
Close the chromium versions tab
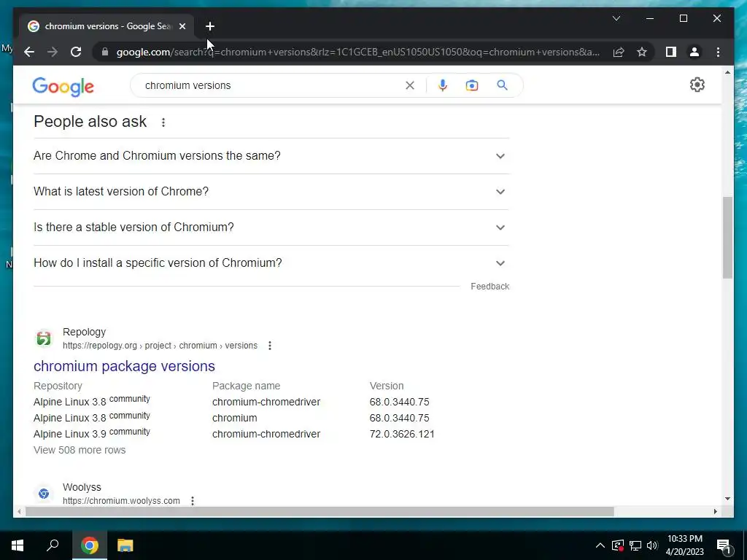[182, 26]
